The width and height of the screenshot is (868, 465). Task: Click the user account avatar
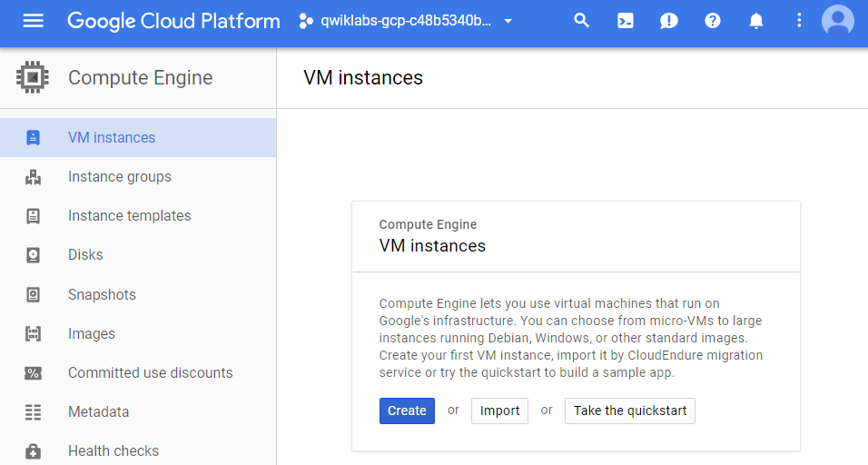tap(838, 21)
